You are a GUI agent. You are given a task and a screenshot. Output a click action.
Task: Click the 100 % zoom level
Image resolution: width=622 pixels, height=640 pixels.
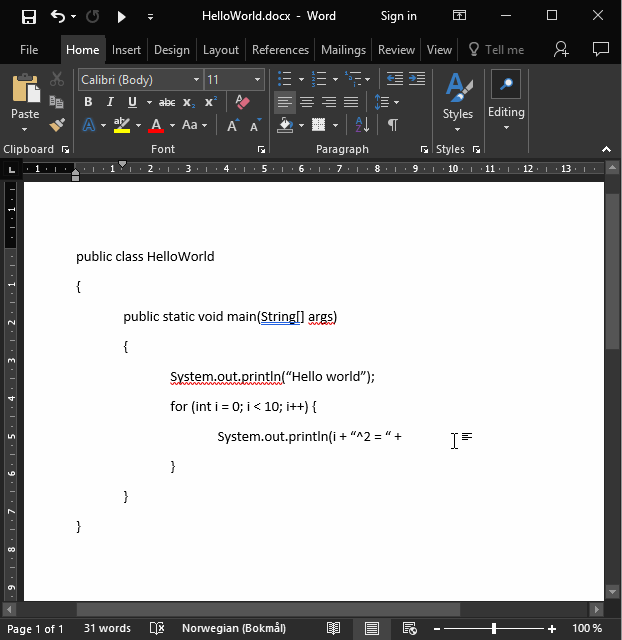tap(587, 628)
